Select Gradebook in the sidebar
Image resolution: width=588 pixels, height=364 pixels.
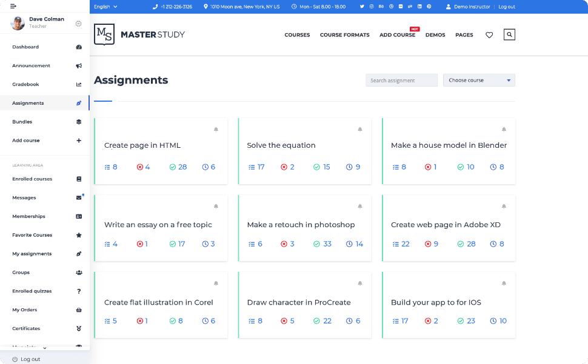click(x=25, y=84)
